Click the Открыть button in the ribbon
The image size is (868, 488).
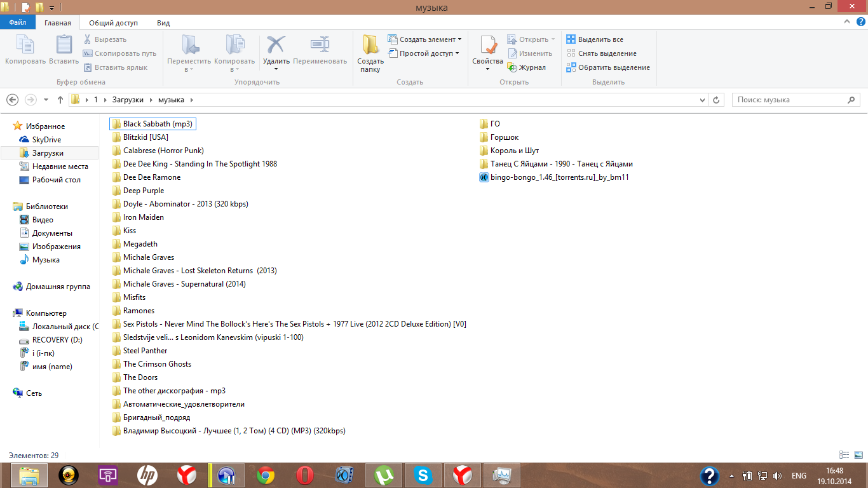531,39
